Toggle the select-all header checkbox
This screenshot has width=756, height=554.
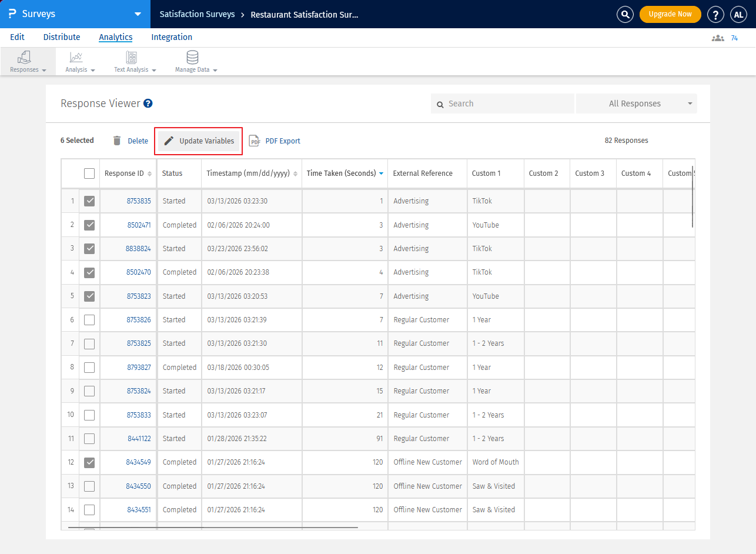[89, 173]
